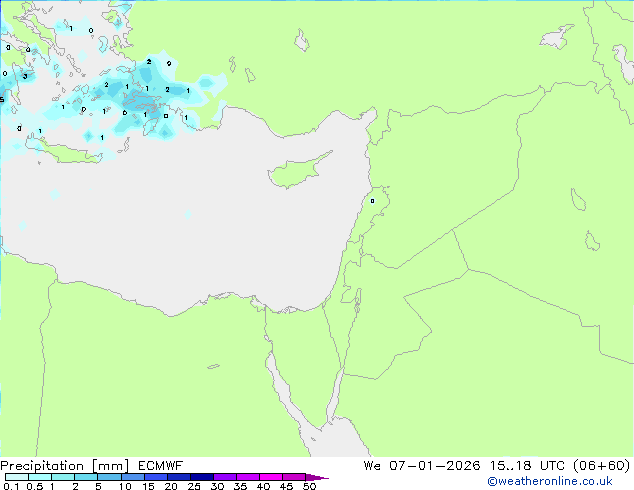Viewport: 634px width, 490px height.
Task: Click the legend label 0.1
Action: click(11, 486)
